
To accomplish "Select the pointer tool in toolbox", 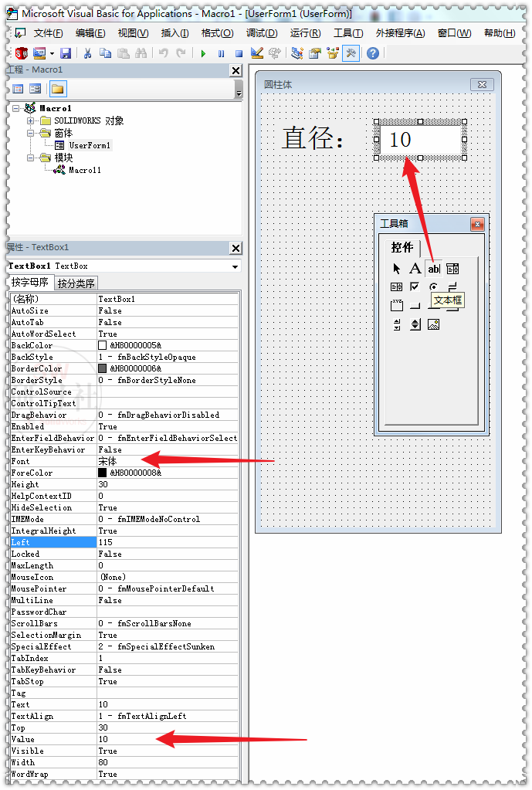I will pos(396,269).
